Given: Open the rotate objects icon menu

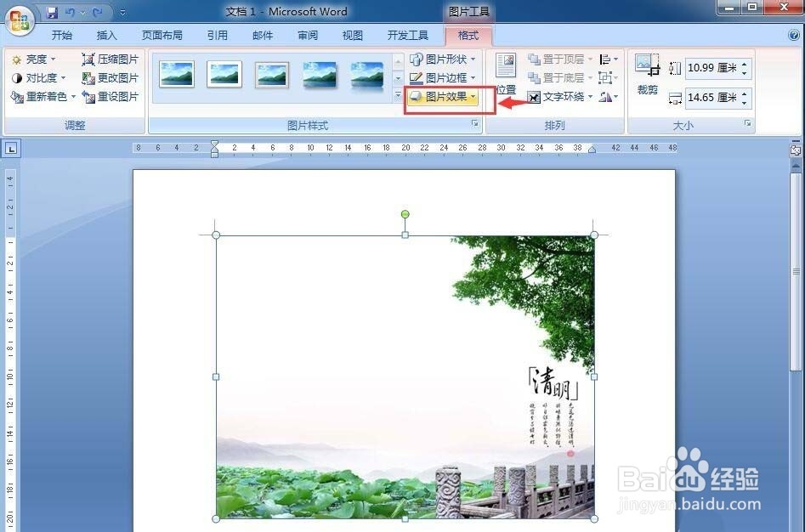Looking at the screenshot, I should pos(609,96).
